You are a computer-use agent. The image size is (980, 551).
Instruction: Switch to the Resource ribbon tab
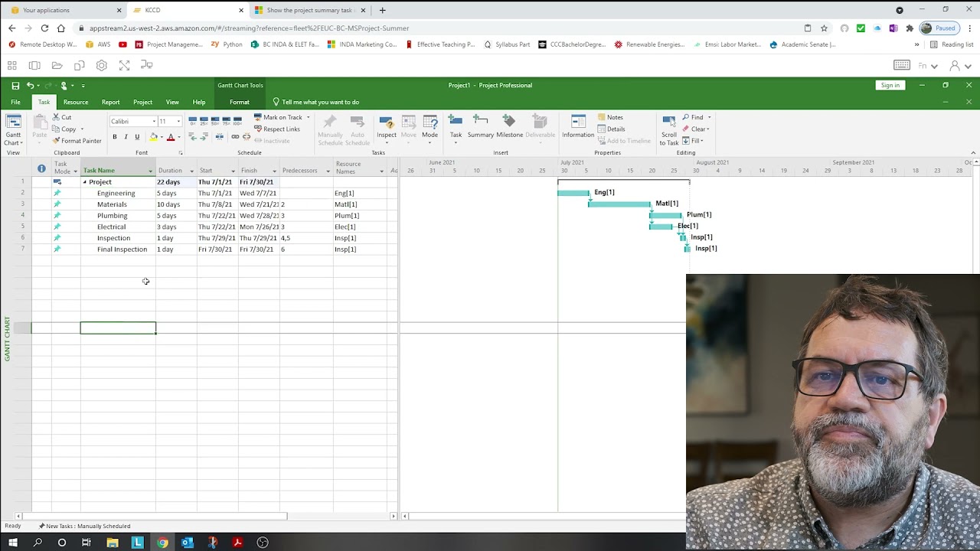(76, 102)
